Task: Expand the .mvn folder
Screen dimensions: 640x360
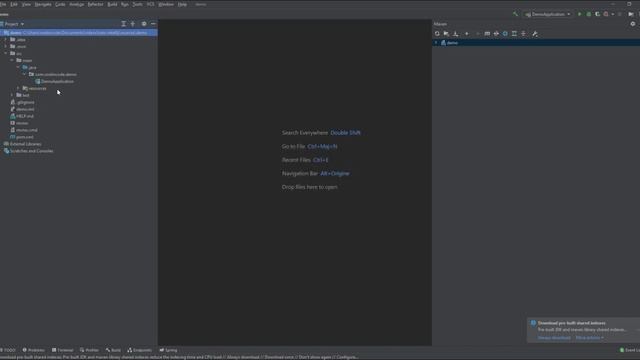Action: [6, 47]
